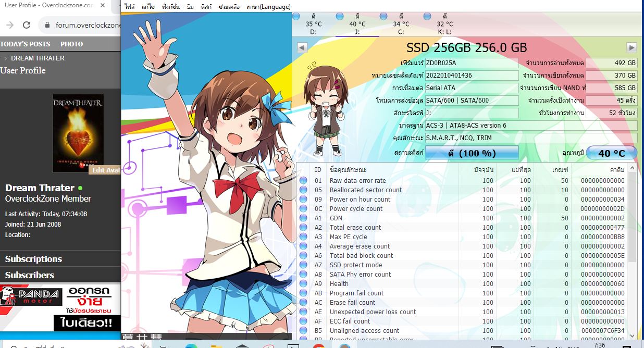Go to the next disk with right arrow

coord(631,47)
